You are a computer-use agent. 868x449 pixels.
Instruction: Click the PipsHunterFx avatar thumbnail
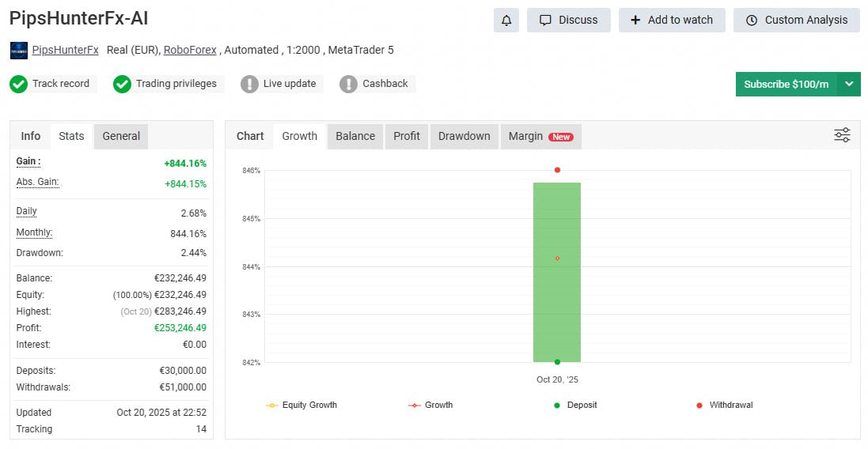tap(18, 51)
